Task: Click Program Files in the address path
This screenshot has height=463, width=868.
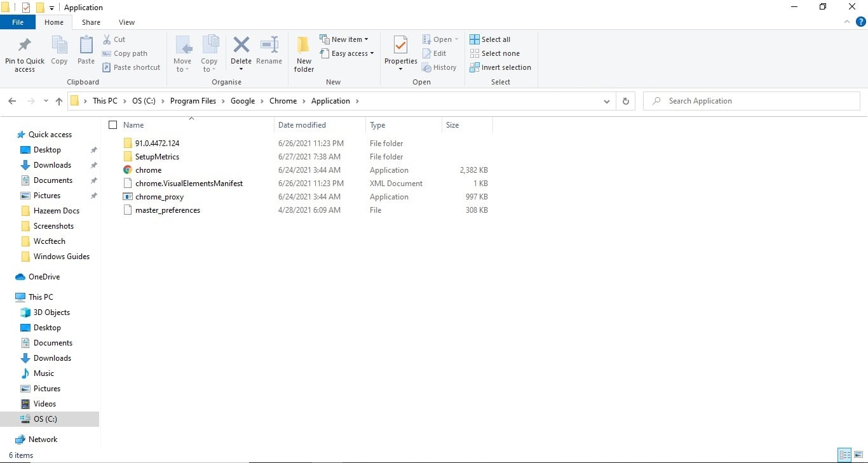Action: [193, 101]
